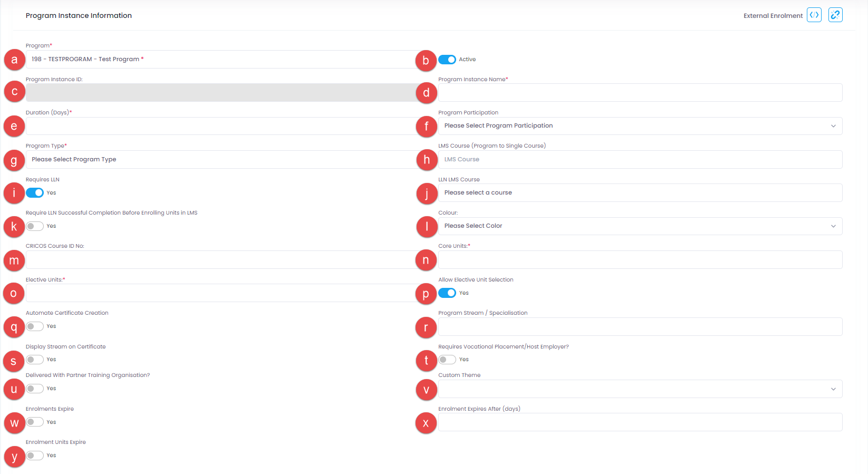Turn off the Active toggle
Viewport: 868px width, 474px height.
(447, 60)
